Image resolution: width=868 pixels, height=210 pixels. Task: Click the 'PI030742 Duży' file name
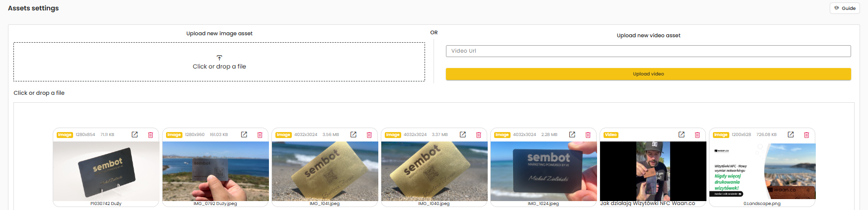106,204
